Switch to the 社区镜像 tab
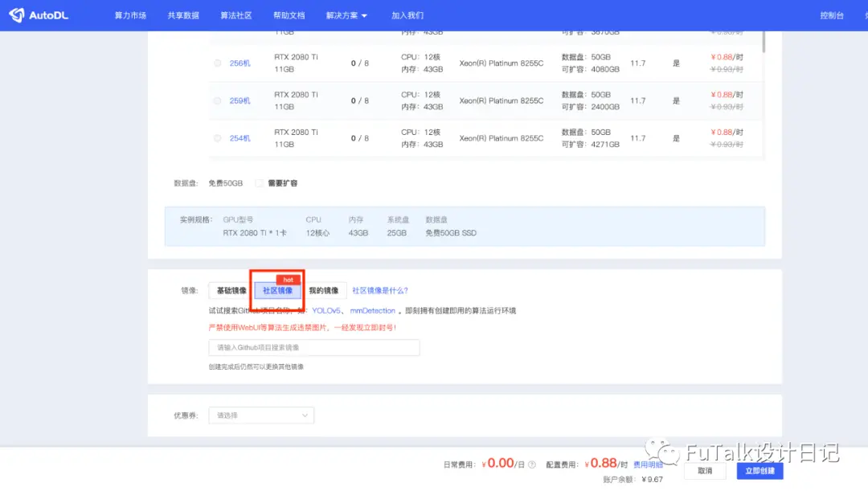868x491 pixels. click(277, 291)
